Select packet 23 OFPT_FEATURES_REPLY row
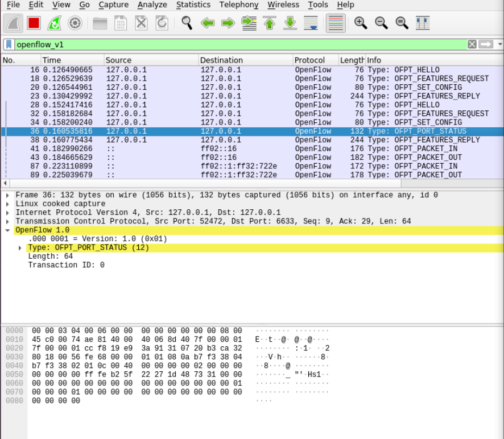This screenshot has width=504, height=439. pos(252,96)
